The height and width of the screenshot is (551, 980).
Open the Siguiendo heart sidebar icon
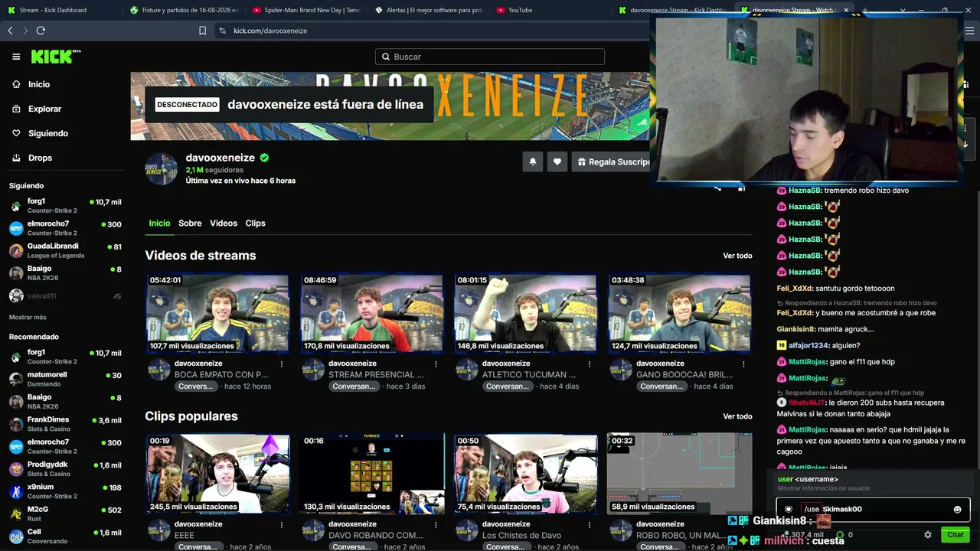click(x=16, y=133)
